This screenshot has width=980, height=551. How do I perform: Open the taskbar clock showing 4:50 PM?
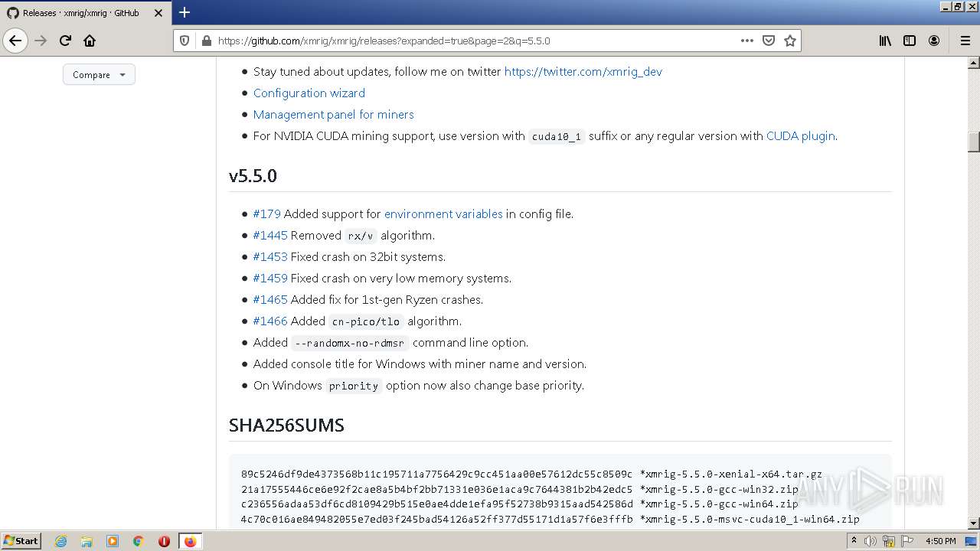(940, 541)
